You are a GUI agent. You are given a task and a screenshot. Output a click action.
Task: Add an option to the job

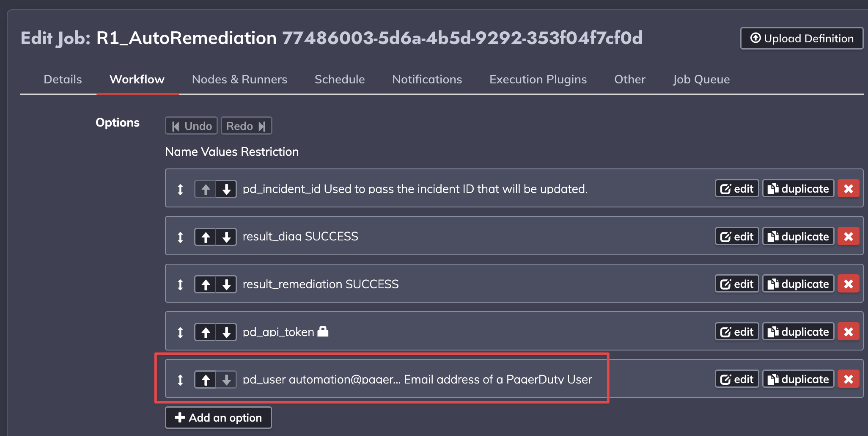(218, 418)
